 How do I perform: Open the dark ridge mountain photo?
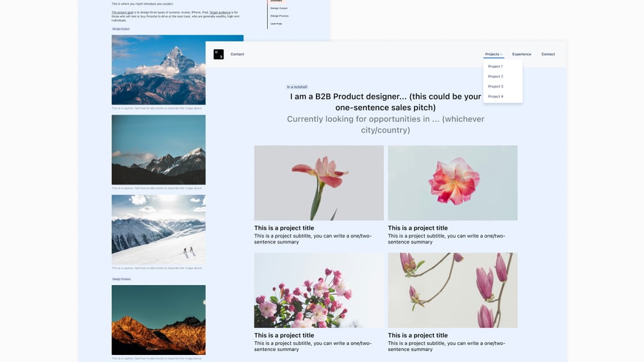tap(158, 150)
